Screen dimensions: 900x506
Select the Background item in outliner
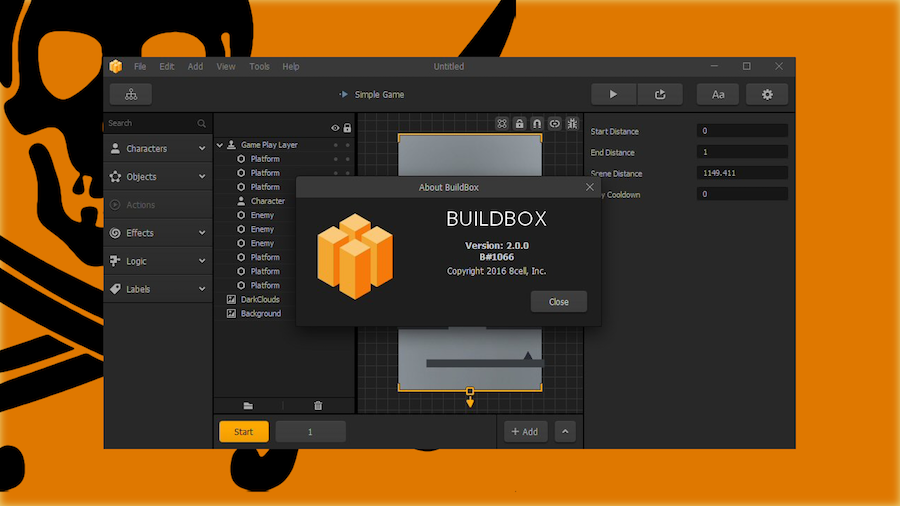point(261,313)
